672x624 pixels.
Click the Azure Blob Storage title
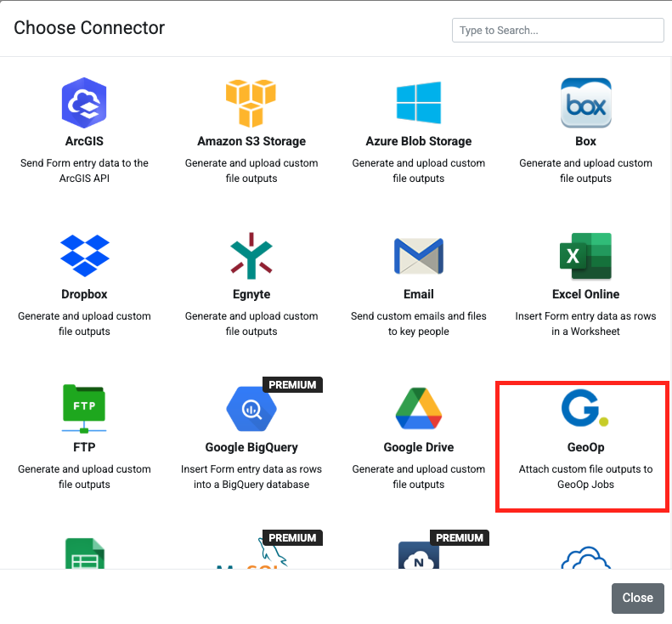pyautogui.click(x=419, y=141)
